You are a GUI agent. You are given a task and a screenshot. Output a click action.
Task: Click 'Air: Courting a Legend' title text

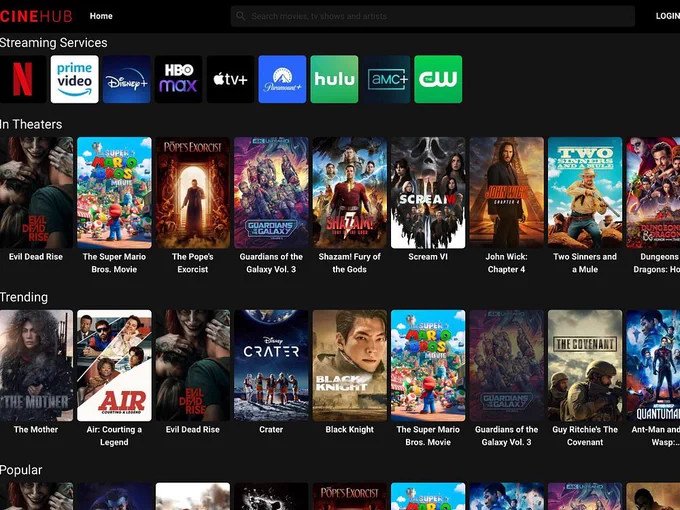pyautogui.click(x=114, y=435)
